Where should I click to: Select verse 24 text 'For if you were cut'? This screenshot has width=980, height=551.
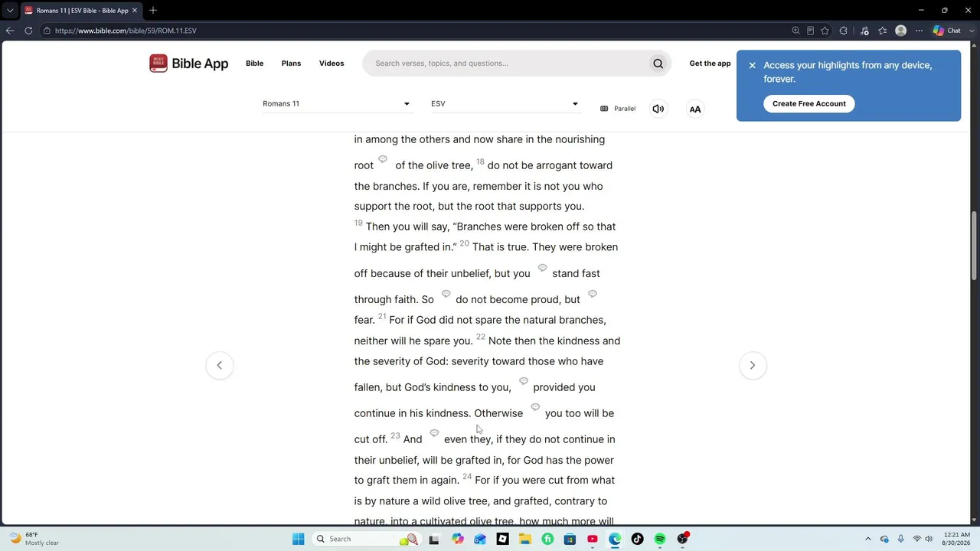pos(518,481)
